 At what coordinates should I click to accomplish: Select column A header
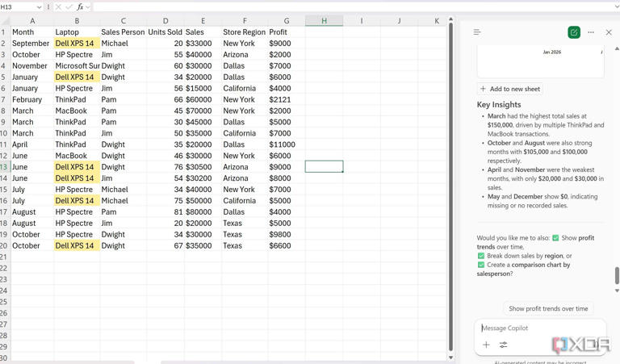tap(32, 20)
